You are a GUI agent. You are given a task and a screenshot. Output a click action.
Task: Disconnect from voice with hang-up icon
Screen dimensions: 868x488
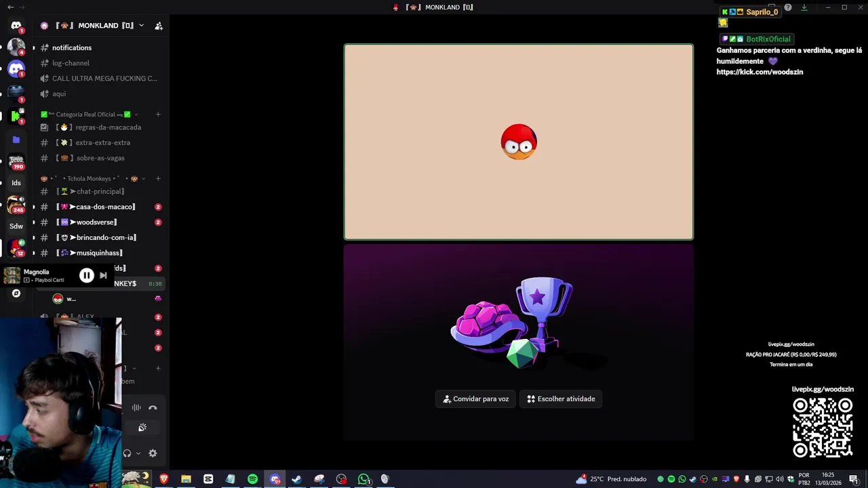coord(153,407)
